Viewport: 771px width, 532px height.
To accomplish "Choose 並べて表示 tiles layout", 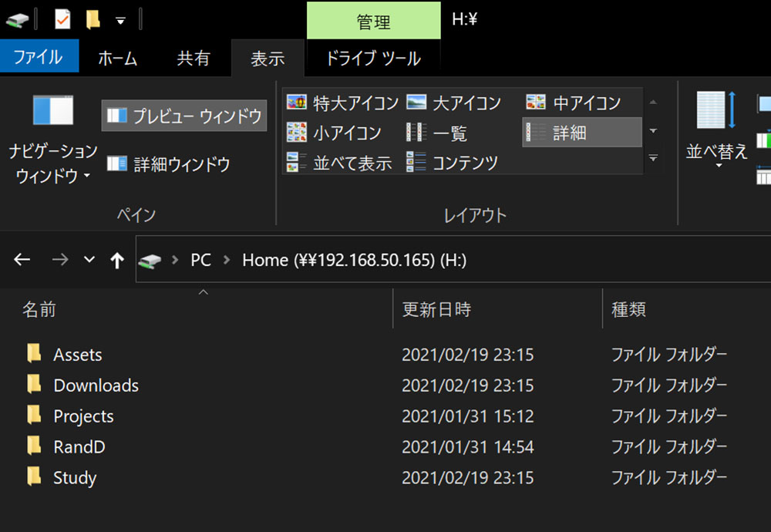I will [339, 162].
